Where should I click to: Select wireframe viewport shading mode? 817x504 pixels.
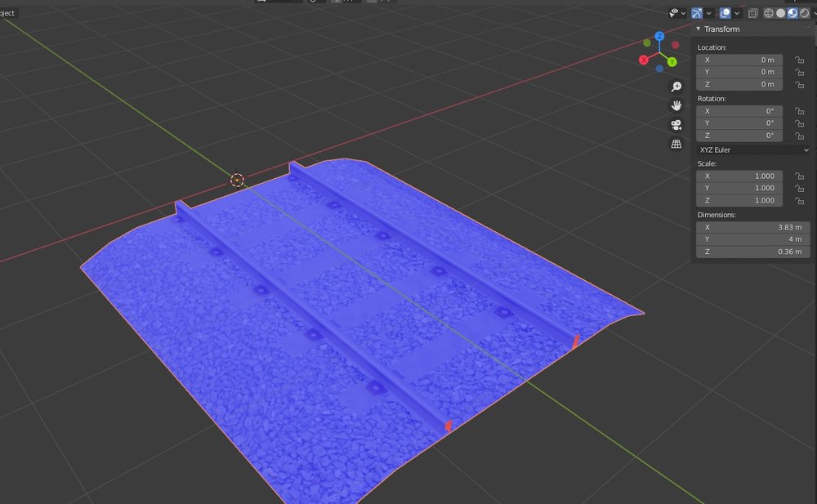(769, 13)
